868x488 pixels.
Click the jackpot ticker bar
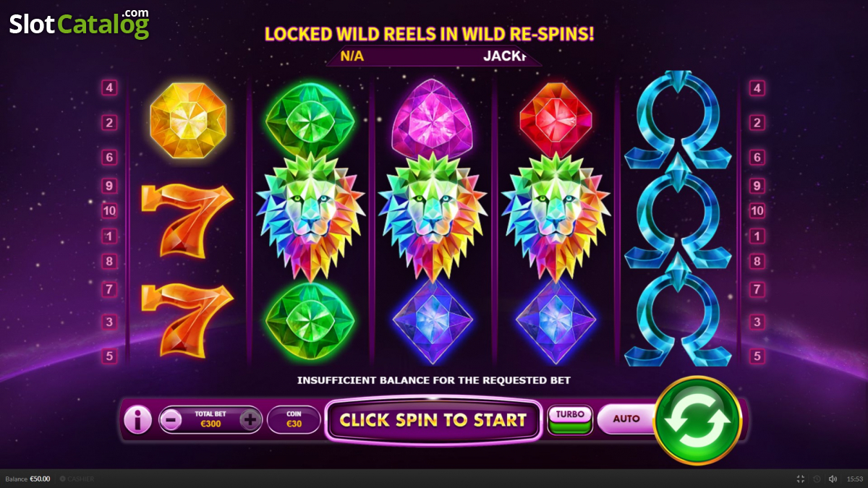[x=433, y=56]
